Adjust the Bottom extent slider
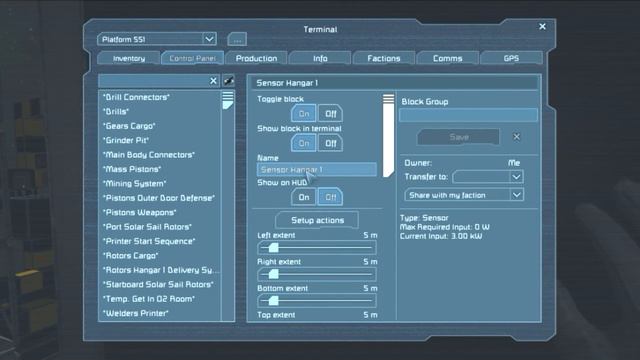The width and height of the screenshot is (640, 360). 317,301
